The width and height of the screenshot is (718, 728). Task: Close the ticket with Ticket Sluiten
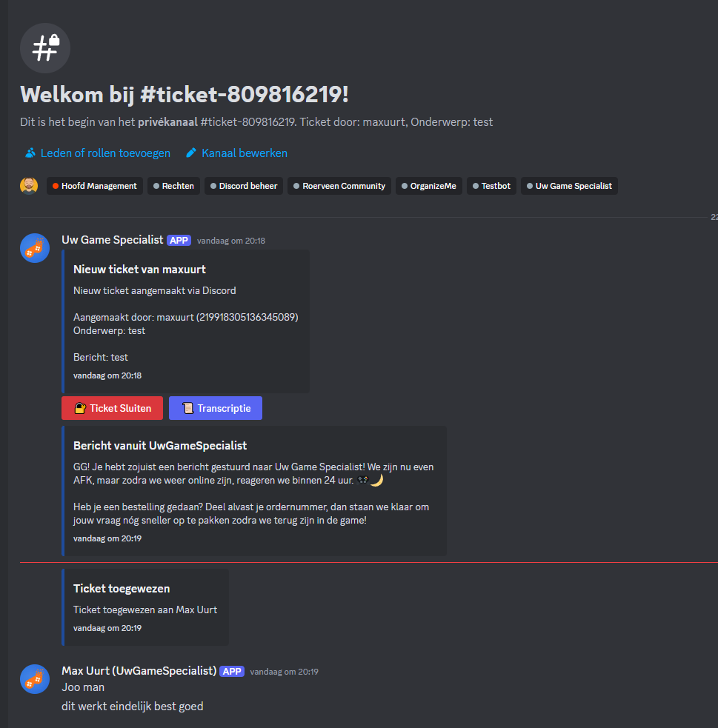tap(113, 408)
